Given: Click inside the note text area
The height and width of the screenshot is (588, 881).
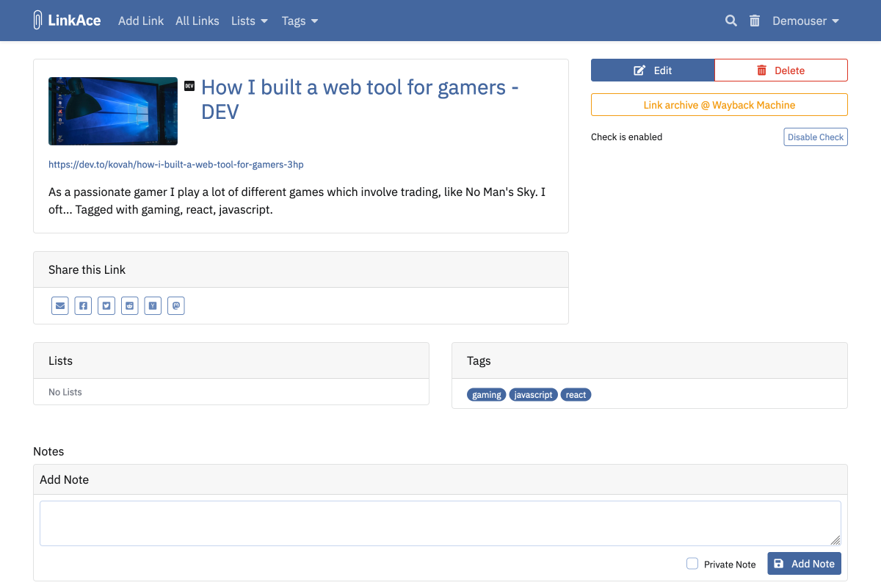Looking at the screenshot, I should pyautogui.click(x=440, y=523).
